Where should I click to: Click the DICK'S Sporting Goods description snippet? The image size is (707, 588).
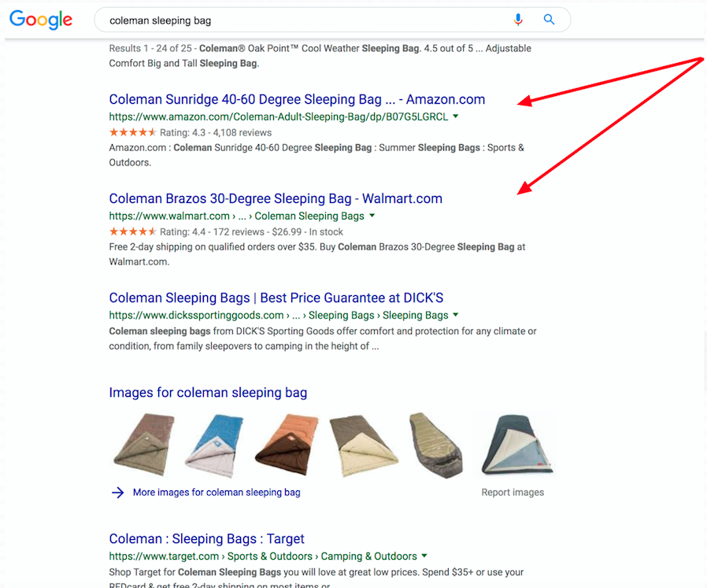pos(323,338)
